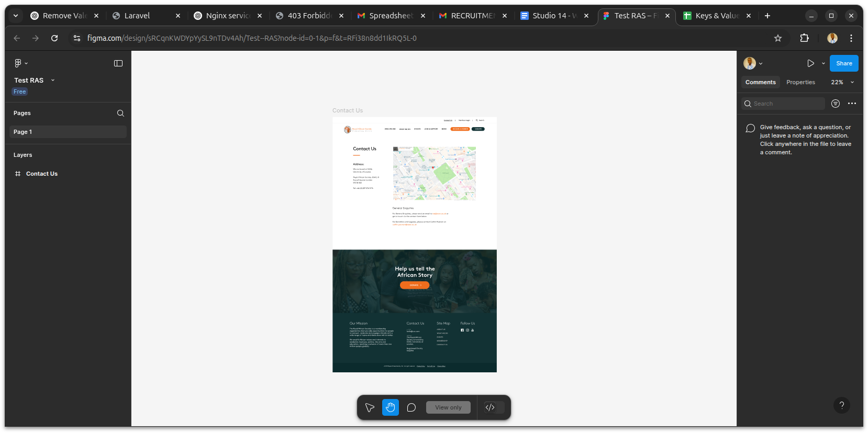Click the Chrome profile avatar

[x=832, y=38]
